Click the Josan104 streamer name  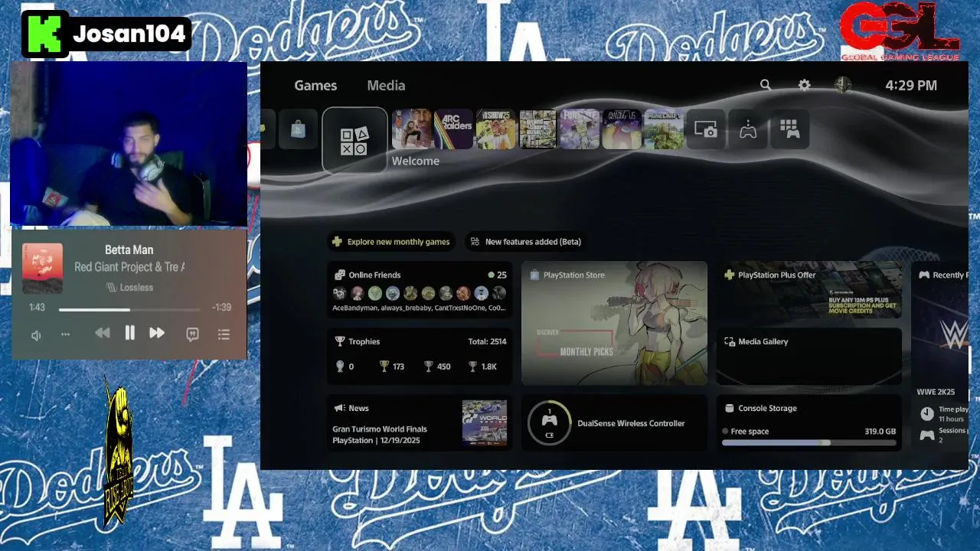[129, 34]
